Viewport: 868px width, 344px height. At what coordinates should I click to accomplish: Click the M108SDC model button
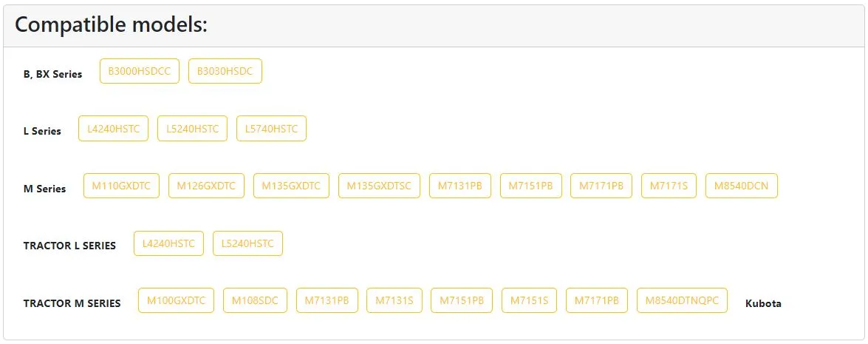[255, 300]
